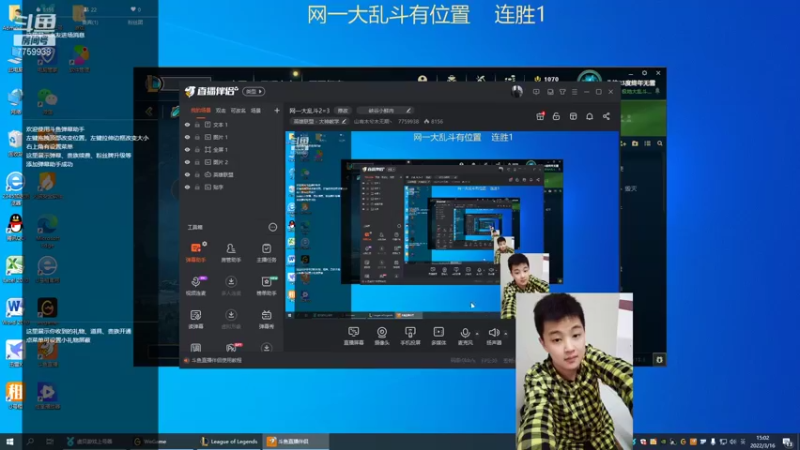Hide the 图片 1 source layer

tap(187, 137)
